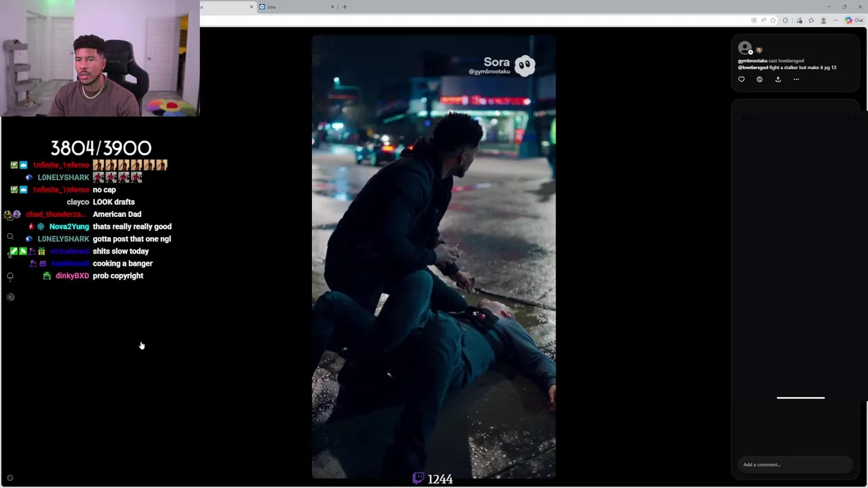Click the search icon in left sidebar
Image resolution: width=868 pixels, height=488 pixels.
(10, 237)
